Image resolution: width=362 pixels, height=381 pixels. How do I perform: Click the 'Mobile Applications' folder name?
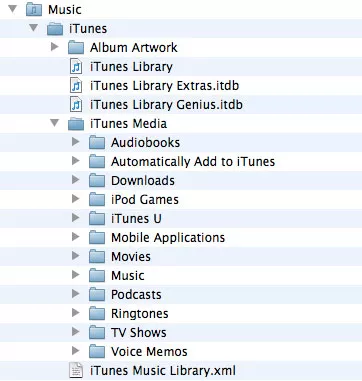168,237
